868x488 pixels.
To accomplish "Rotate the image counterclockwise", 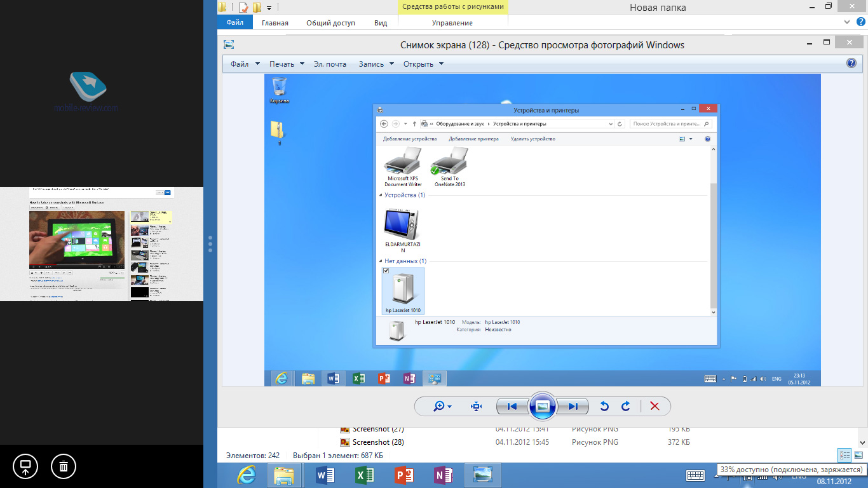I will (605, 407).
